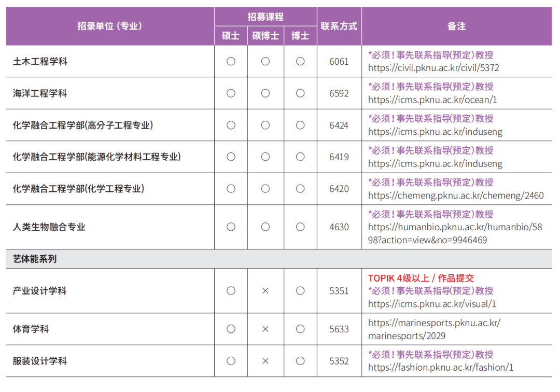The width and height of the screenshot is (560, 392).
Task: Select the 硕博士 circle for 人类生物融合专业
Action: (x=265, y=227)
